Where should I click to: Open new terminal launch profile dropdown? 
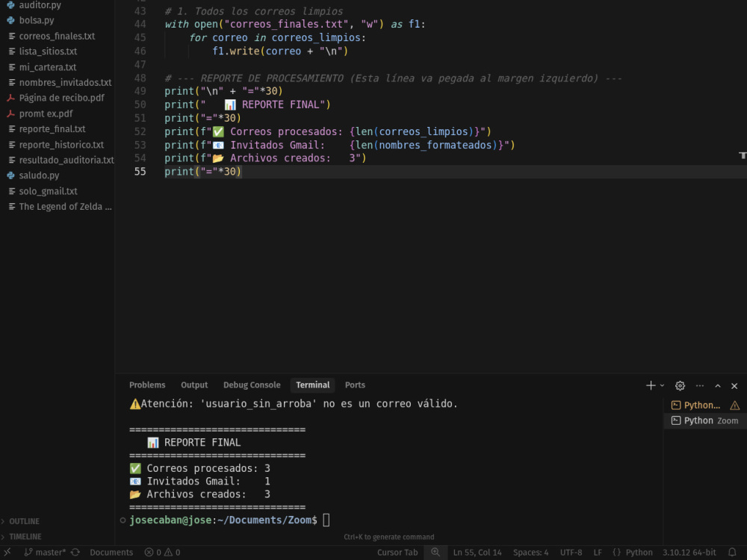click(x=662, y=386)
